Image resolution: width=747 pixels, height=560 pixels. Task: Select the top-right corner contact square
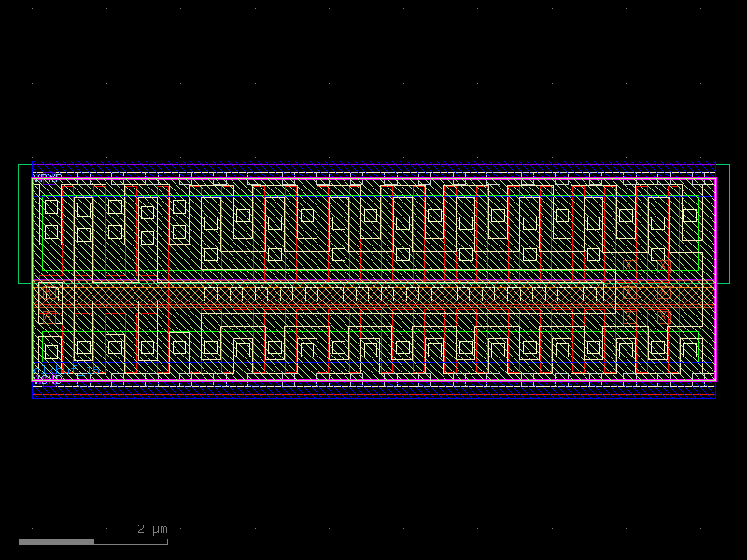[x=689, y=216]
